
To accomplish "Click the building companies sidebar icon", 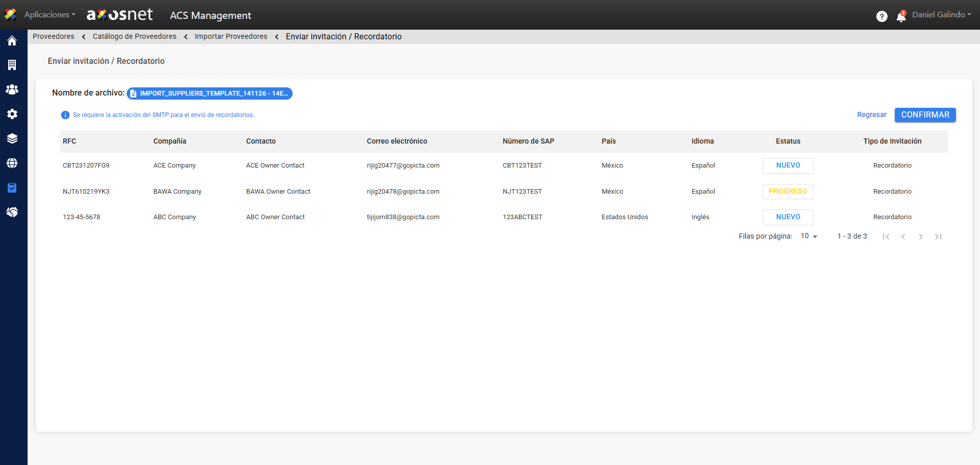I will pos(12,65).
